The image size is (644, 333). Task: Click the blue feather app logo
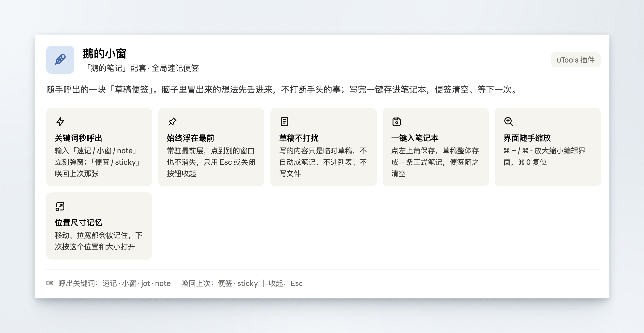(x=60, y=60)
